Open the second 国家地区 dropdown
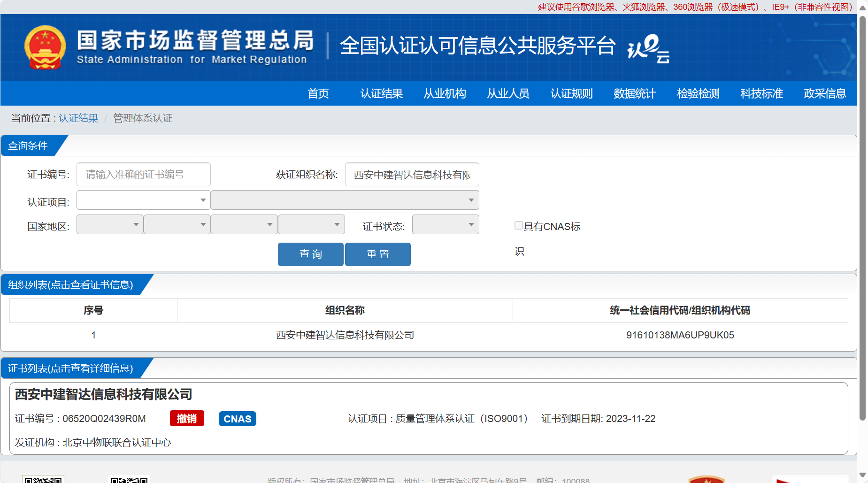868x483 pixels. [177, 224]
